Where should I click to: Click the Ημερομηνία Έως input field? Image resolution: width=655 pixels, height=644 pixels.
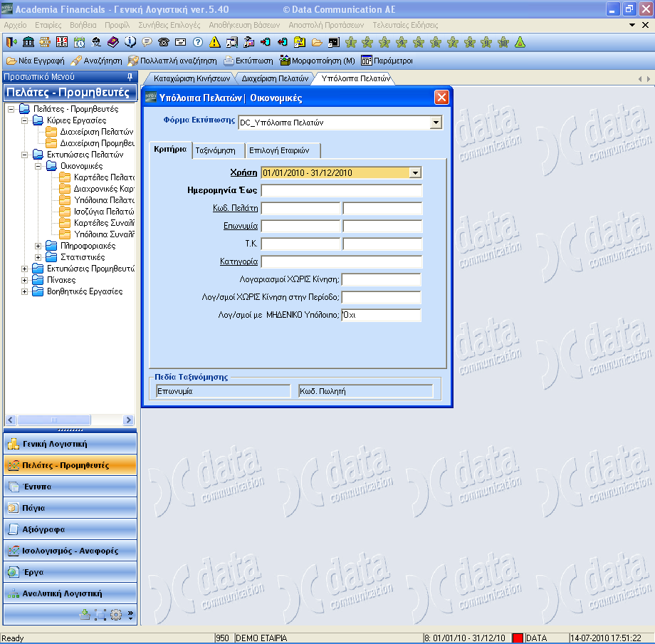pyautogui.click(x=341, y=191)
